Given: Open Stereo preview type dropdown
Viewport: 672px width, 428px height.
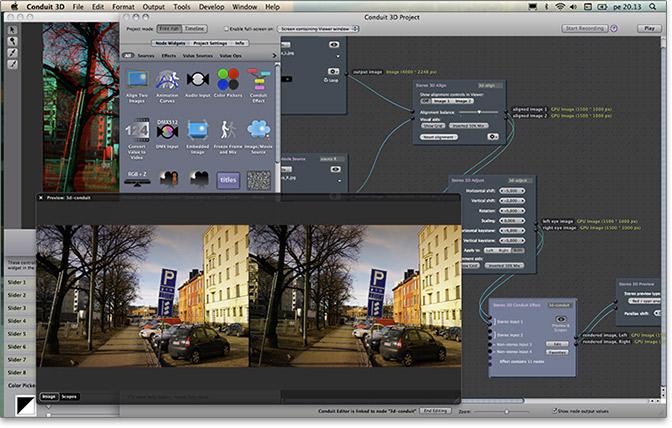Looking at the screenshot, I should [x=646, y=301].
